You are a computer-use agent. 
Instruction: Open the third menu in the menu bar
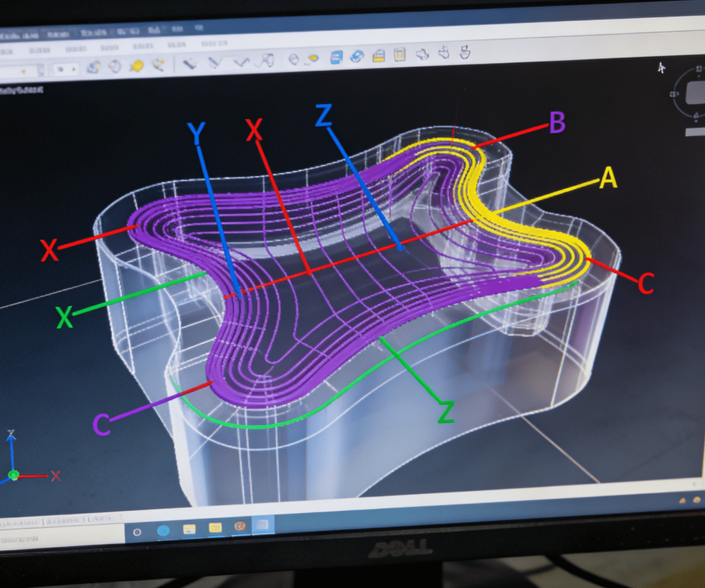click(75, 49)
